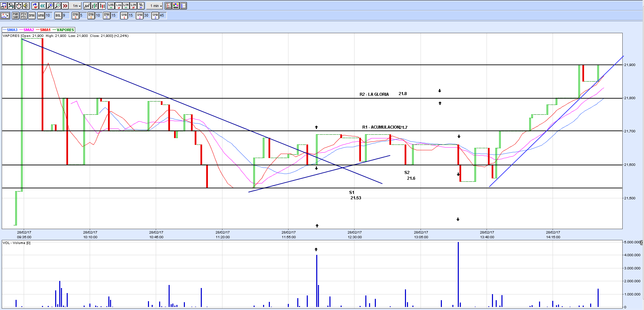Click the VAPORES open-high-low-close header text
The height and width of the screenshot is (310, 644).
(x=66, y=36)
